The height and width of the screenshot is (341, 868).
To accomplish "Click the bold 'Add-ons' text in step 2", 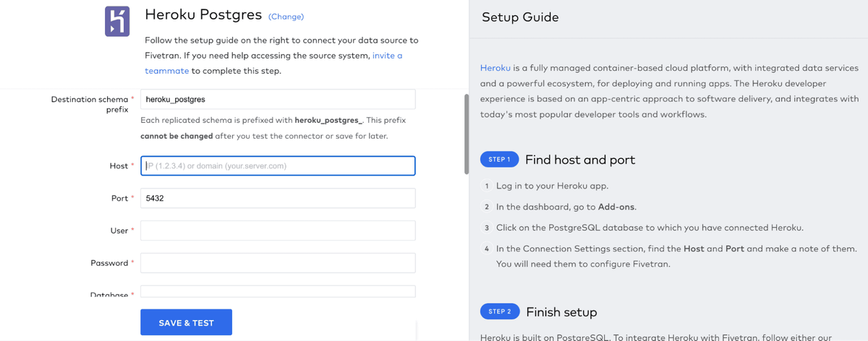I will click(616, 207).
